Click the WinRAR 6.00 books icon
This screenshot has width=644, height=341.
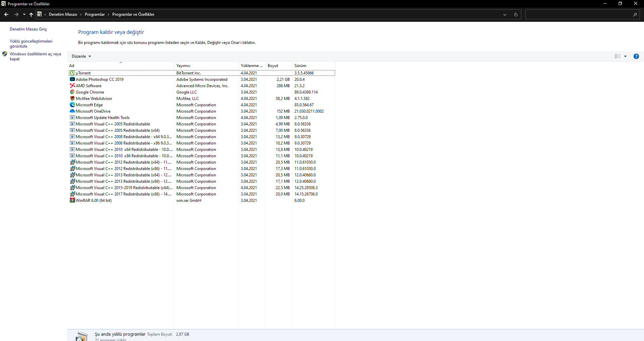(72, 201)
